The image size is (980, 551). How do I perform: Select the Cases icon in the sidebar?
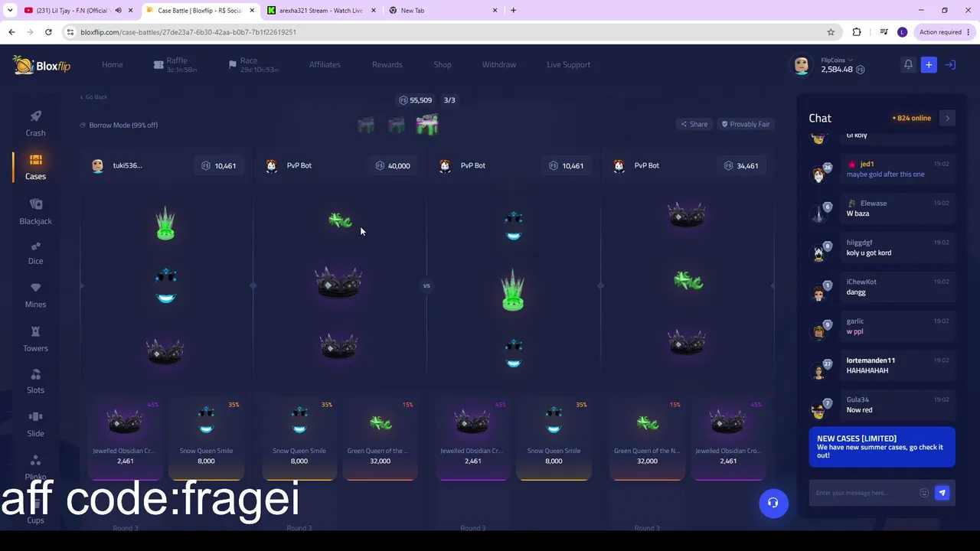pos(35,159)
